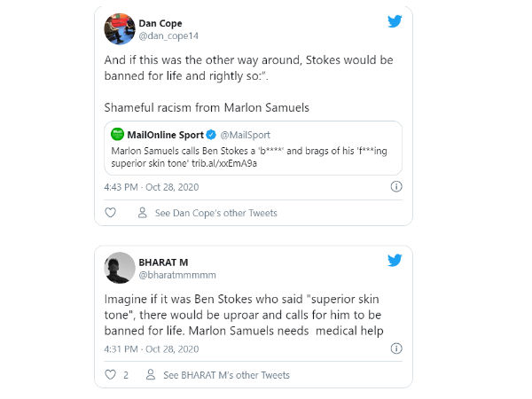Open Dan Cope's profile picture

pos(120,28)
